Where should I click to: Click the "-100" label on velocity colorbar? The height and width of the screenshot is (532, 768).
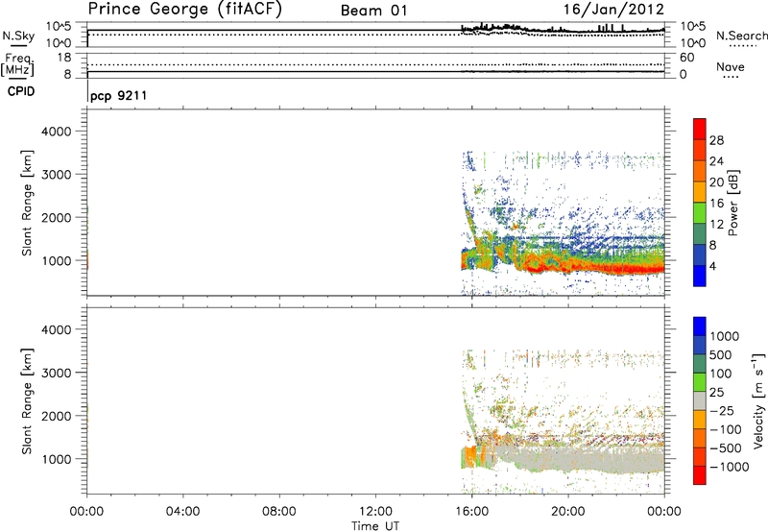726,429
